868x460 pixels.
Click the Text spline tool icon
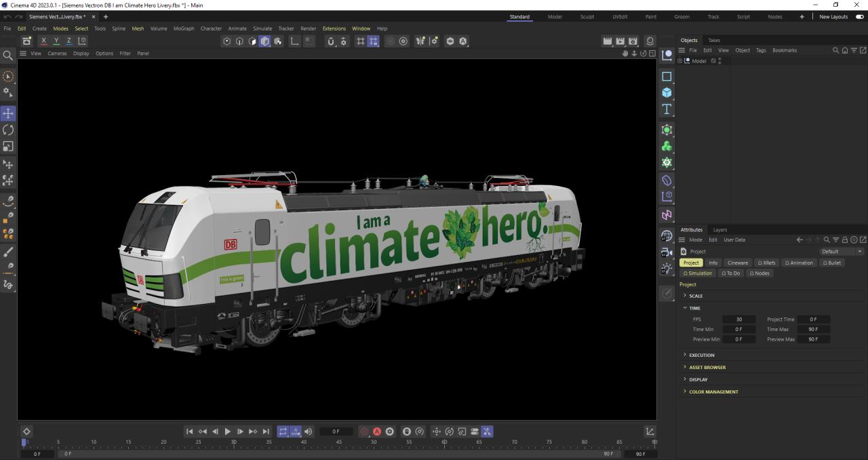(x=667, y=109)
